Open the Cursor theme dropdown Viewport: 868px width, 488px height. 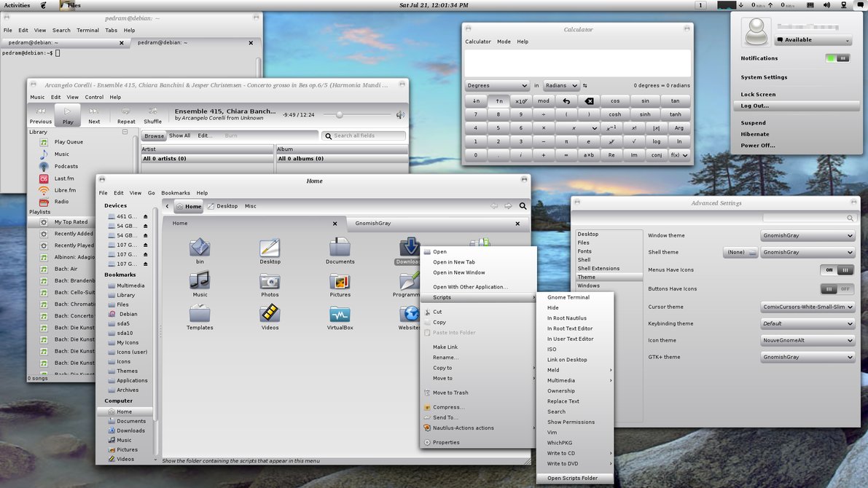pyautogui.click(x=807, y=307)
